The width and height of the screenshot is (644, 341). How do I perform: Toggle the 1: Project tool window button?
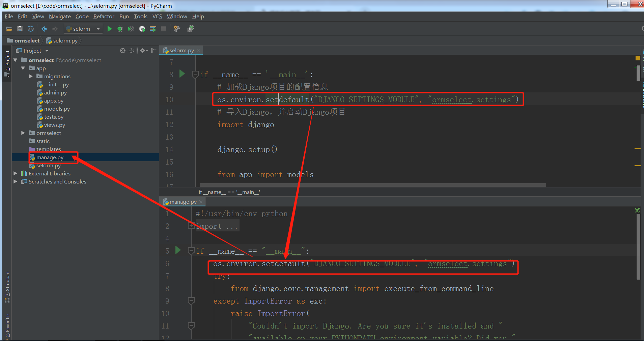[7, 63]
